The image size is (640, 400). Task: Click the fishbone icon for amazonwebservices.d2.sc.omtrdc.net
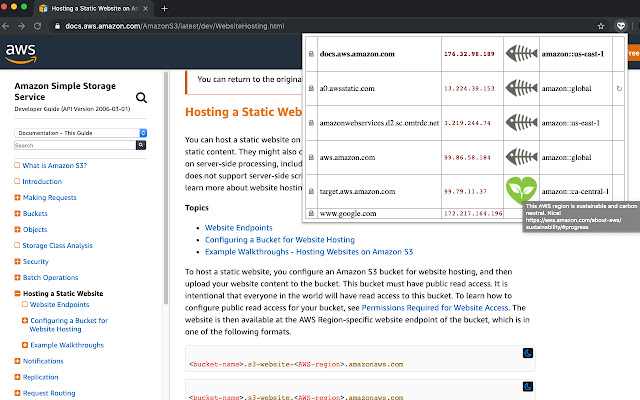pyautogui.click(x=521, y=122)
